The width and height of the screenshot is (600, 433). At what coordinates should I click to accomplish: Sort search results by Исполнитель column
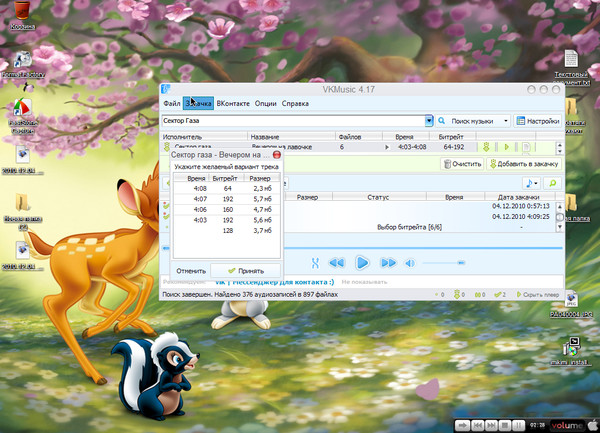(x=204, y=137)
